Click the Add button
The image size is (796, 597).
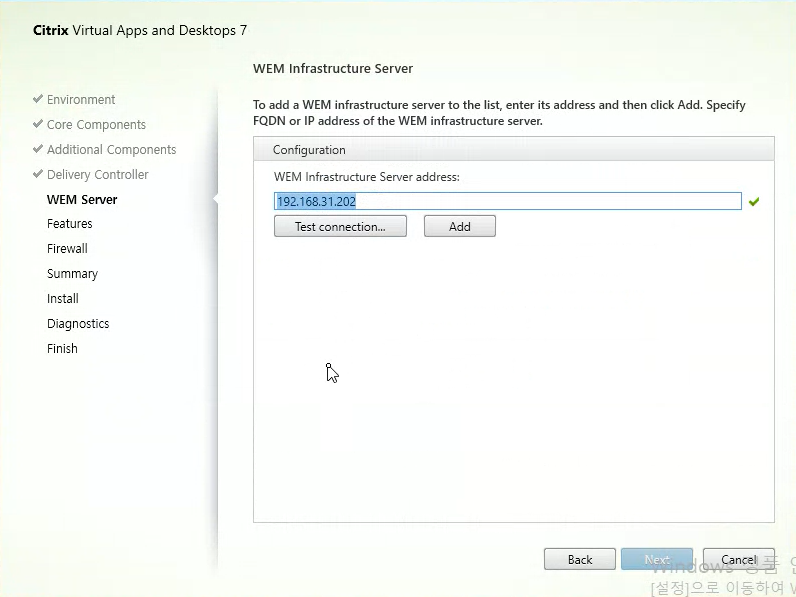459,226
